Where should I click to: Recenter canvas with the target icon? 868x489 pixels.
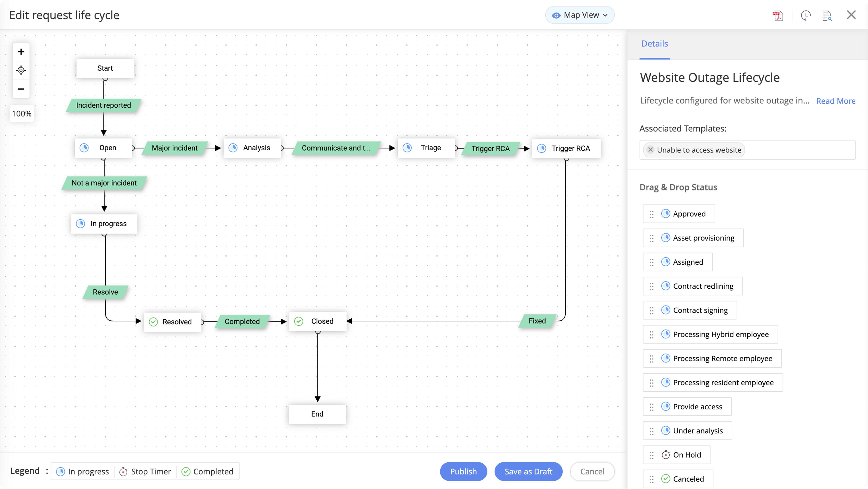point(21,70)
